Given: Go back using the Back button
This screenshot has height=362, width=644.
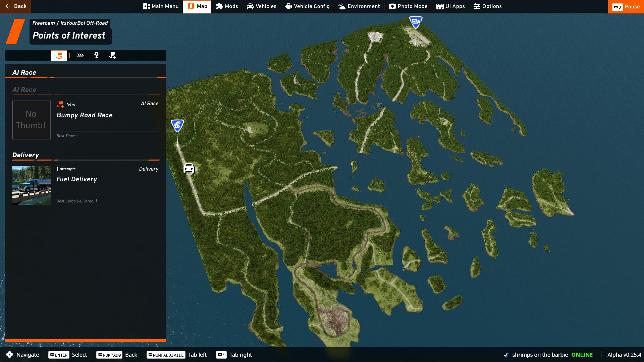Looking at the screenshot, I should 15,6.
